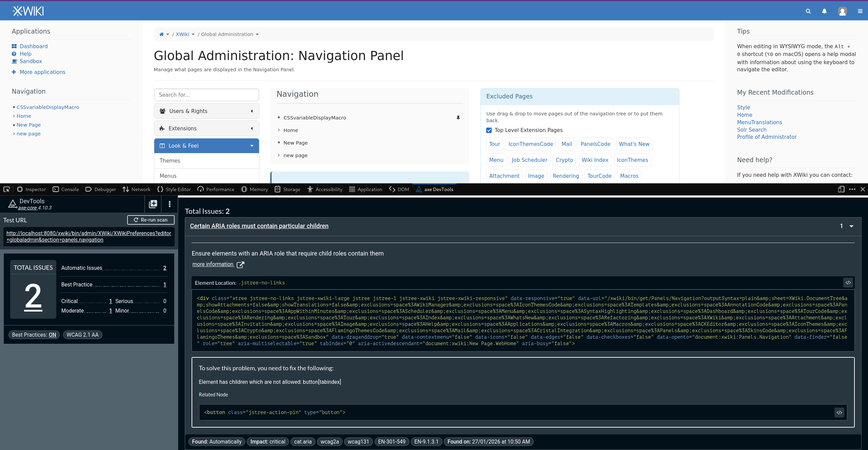This screenshot has width=868, height=450.
Task: Click the WCAG 2.1 AA standard pill
Action: point(82,335)
